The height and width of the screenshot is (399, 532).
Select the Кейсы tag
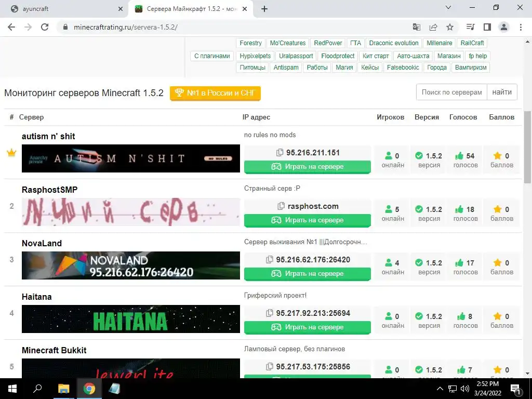coord(370,68)
